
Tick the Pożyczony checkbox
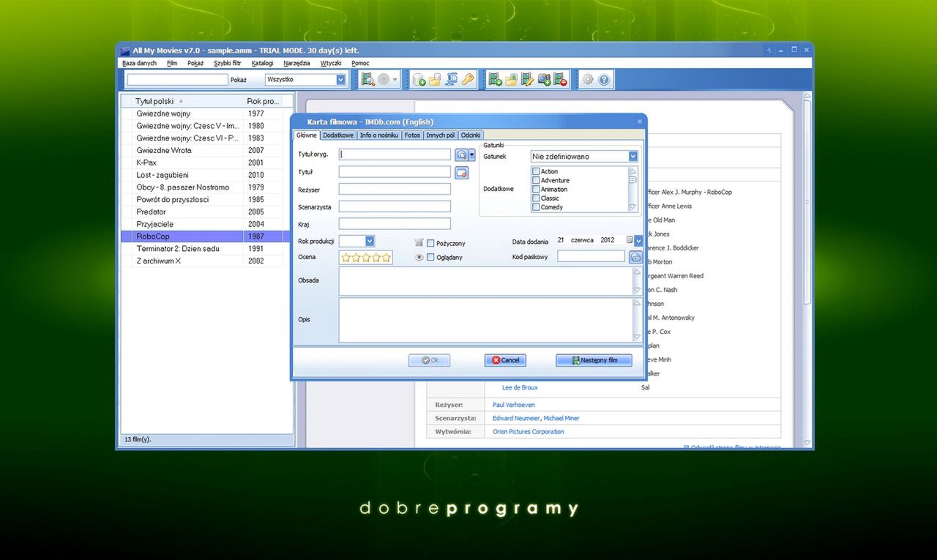431,243
